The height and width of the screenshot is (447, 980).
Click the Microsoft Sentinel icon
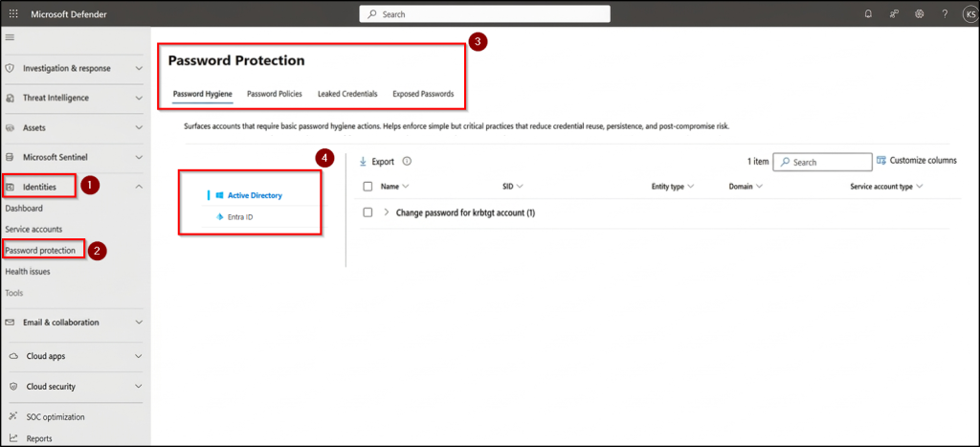pos(10,157)
